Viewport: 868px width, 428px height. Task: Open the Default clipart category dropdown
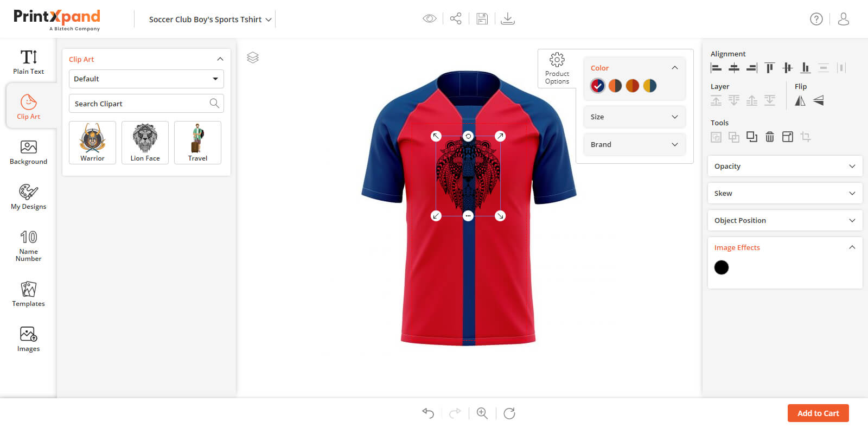146,79
